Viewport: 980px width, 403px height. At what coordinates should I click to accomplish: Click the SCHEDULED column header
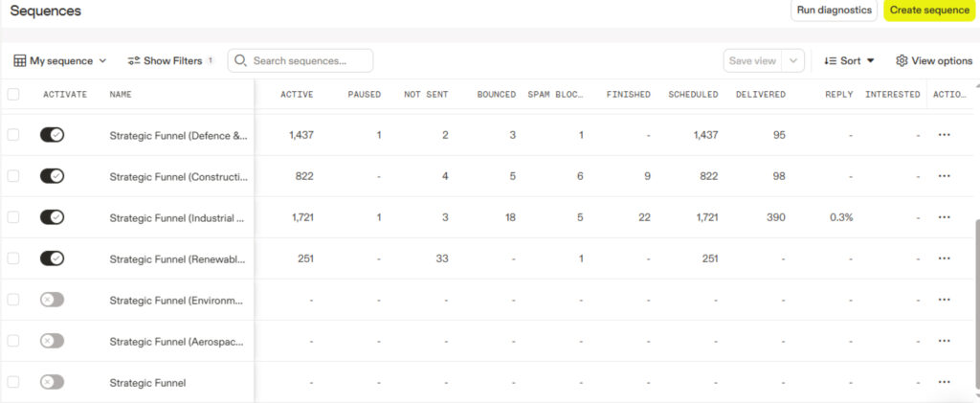click(x=693, y=95)
